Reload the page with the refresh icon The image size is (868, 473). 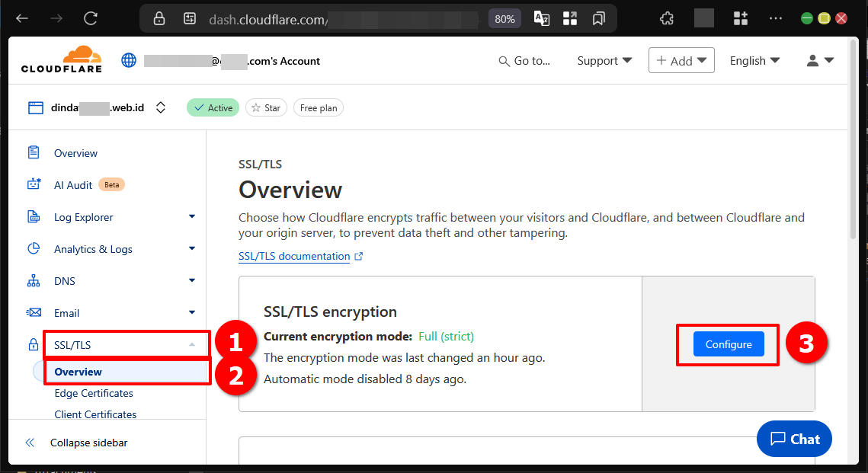tap(91, 18)
